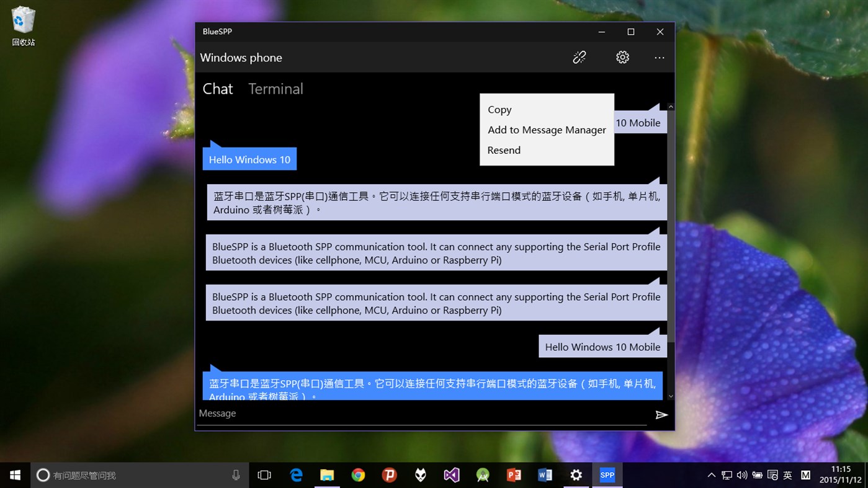Select the "Hello Windows 10" chat bubble
Image resolution: width=868 pixels, height=488 pixels.
249,159
